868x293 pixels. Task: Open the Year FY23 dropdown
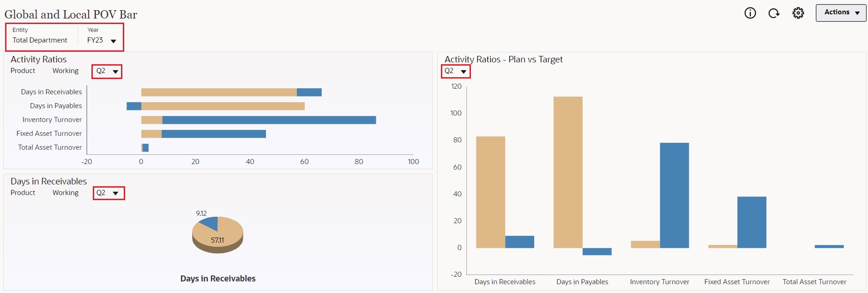(113, 41)
